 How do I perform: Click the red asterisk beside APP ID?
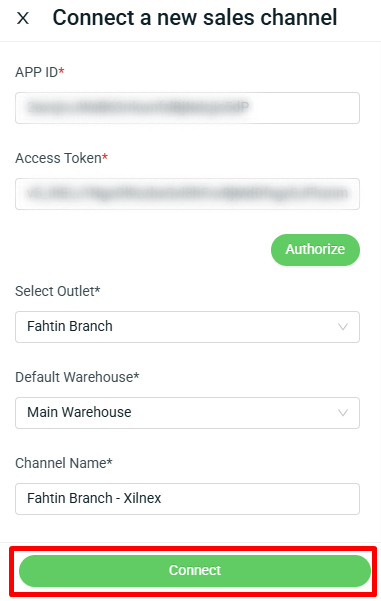pos(61,70)
